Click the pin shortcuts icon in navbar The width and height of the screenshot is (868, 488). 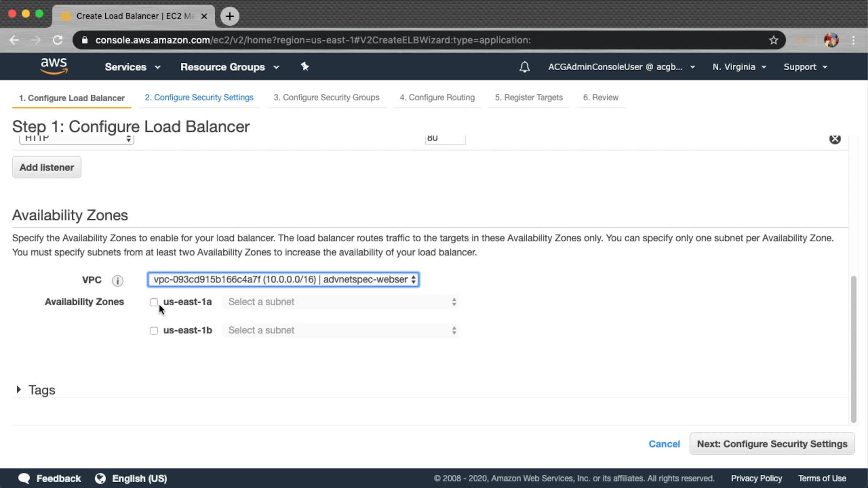(305, 66)
